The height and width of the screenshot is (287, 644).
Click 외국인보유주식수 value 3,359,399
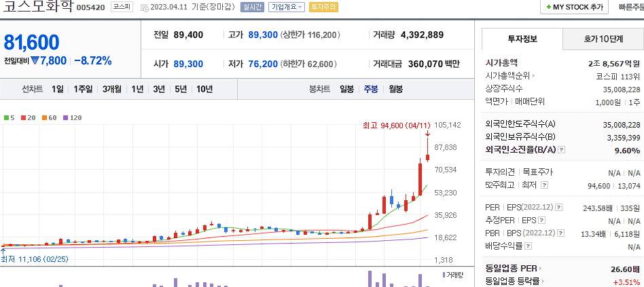pyautogui.click(x=624, y=137)
